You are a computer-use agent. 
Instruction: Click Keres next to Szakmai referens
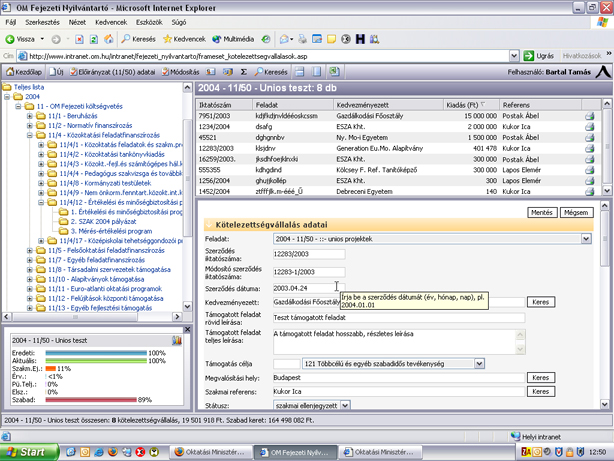click(x=540, y=391)
